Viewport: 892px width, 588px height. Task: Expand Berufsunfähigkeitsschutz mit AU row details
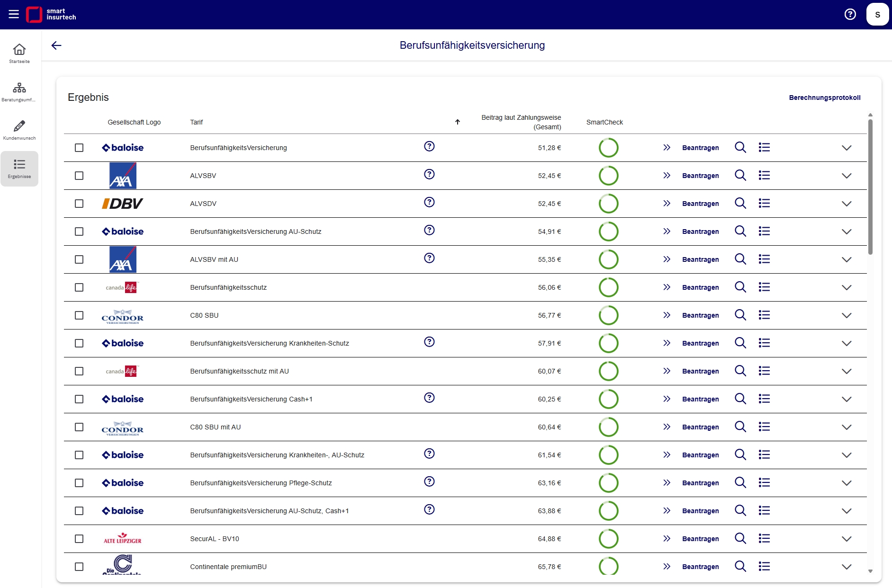coord(847,371)
